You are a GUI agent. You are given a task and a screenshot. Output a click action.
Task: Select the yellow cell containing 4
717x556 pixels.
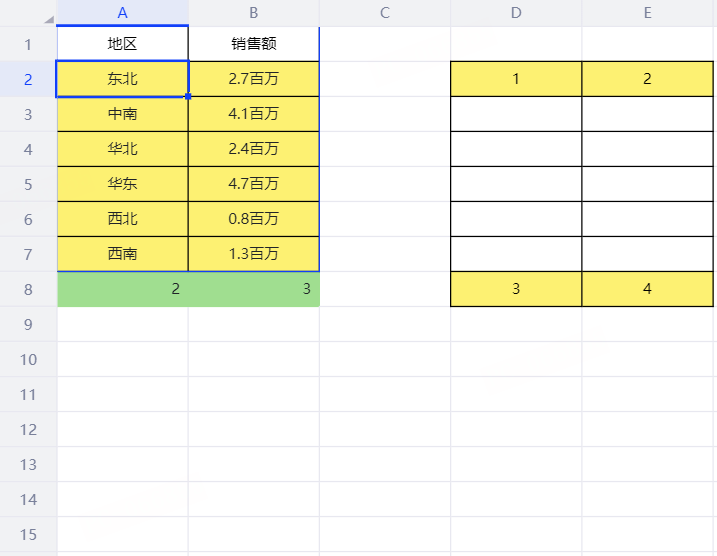coord(648,289)
